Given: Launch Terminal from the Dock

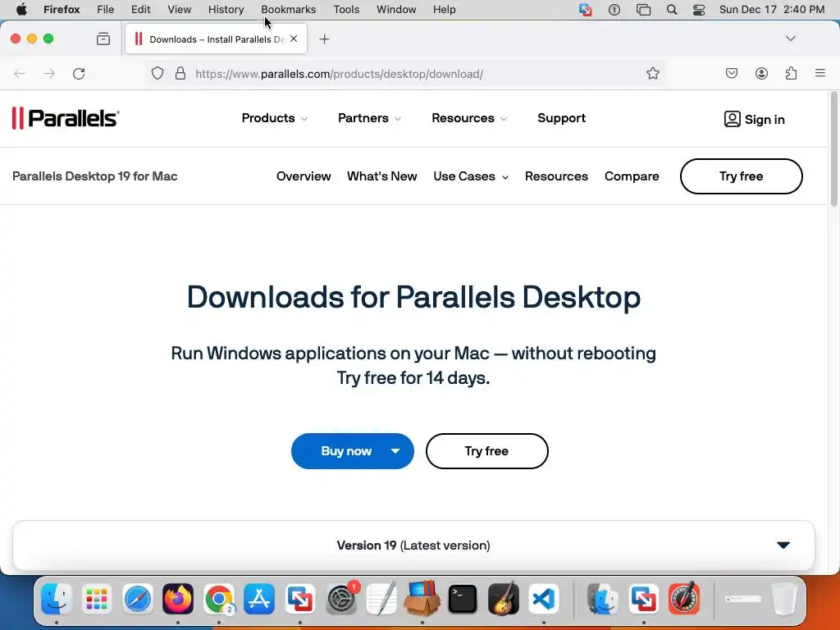Looking at the screenshot, I should 463,598.
